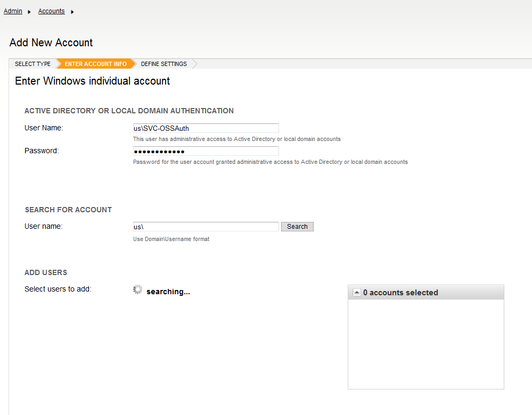Go to the DEFINE SETTINGS step
The height and width of the screenshot is (415, 532).
[164, 64]
